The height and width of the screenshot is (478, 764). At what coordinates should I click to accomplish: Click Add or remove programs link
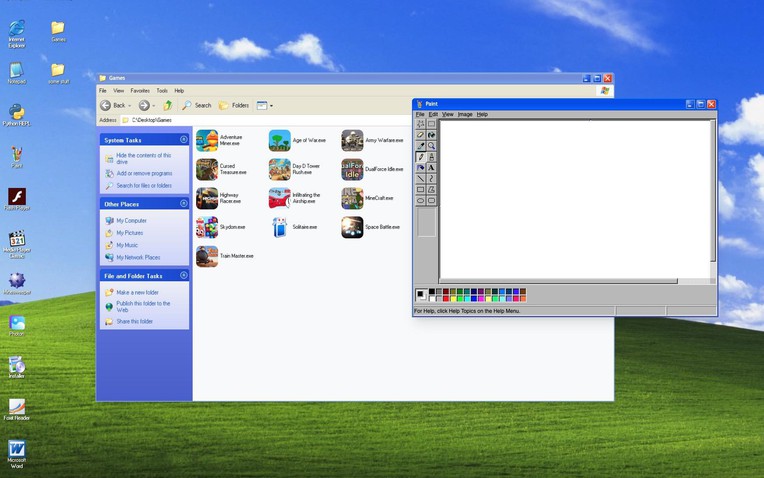click(x=144, y=173)
